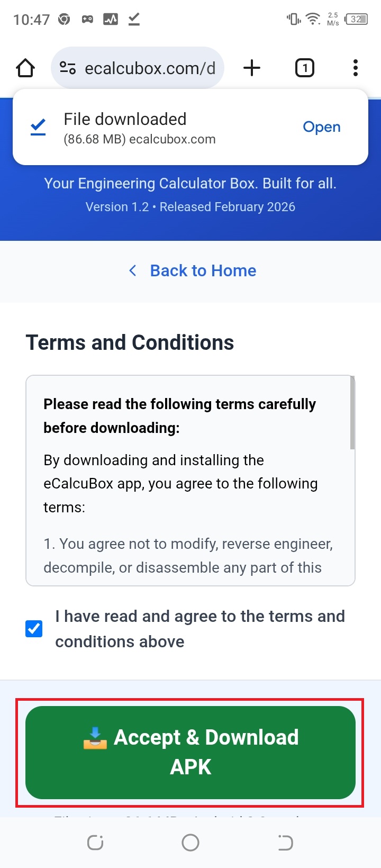Screen dimensions: 381x868
Task: Open a new tab with the plus icon
Action: click(252, 67)
